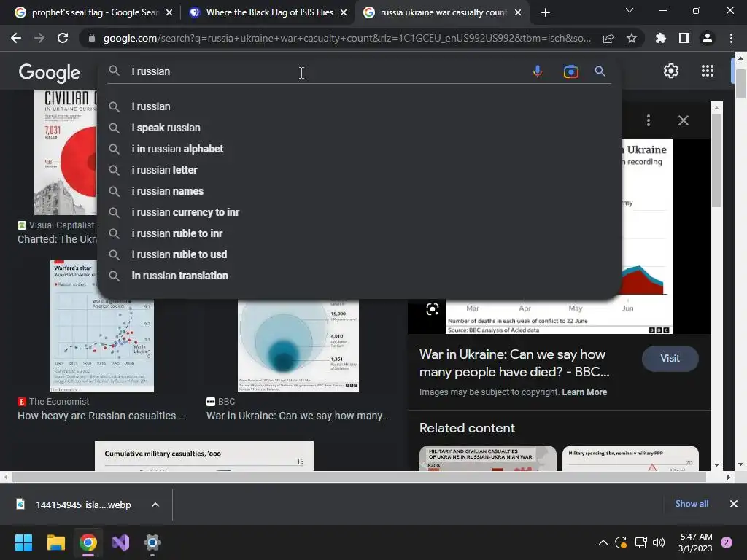
Task: Open image preview three-dot options
Action: [649, 120]
